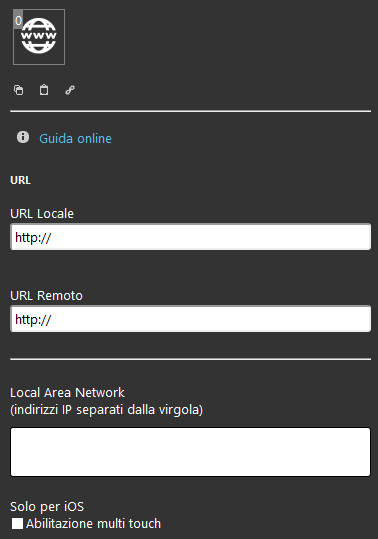
Task: Focus the URL Remoto input field
Action: click(x=191, y=319)
